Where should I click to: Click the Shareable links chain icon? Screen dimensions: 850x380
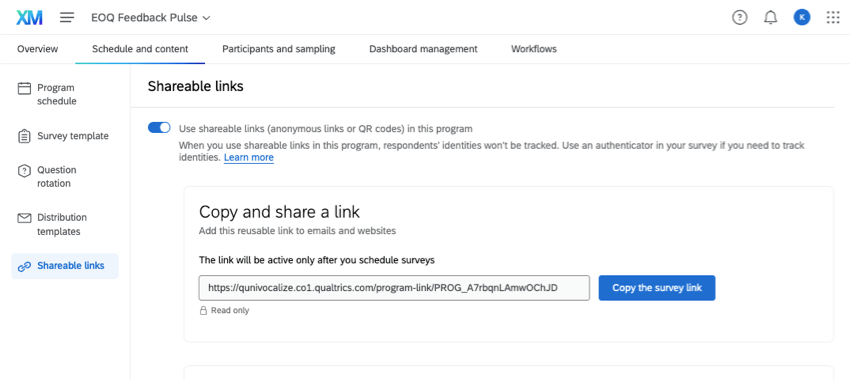[x=24, y=266]
